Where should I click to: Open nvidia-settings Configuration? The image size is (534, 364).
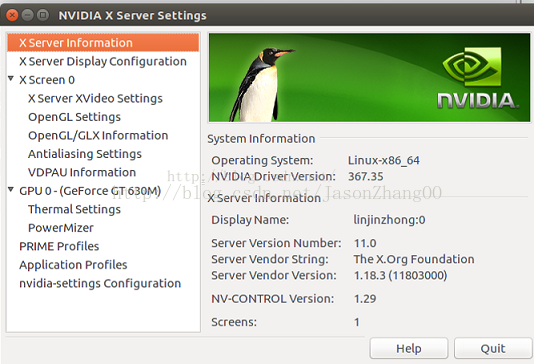[x=100, y=283]
